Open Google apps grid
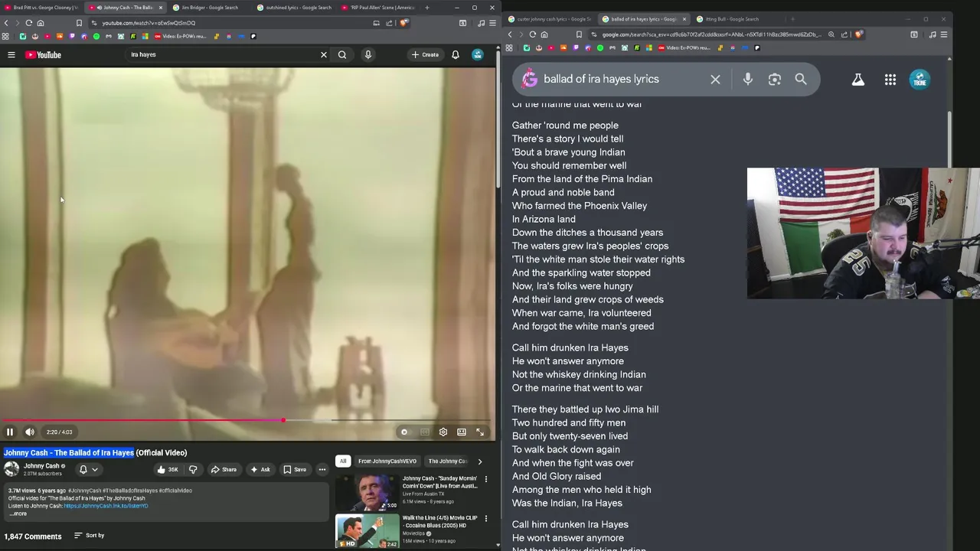Image resolution: width=980 pixels, height=551 pixels. (890, 80)
